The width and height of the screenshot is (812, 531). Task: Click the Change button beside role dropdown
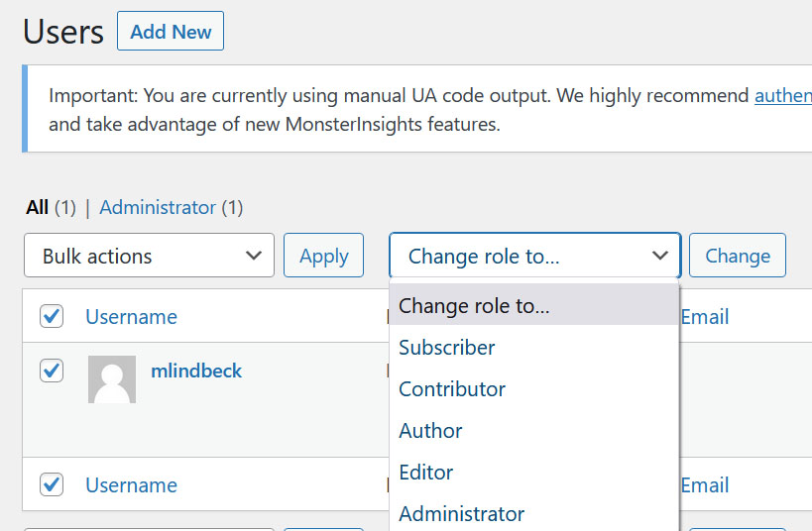738,256
